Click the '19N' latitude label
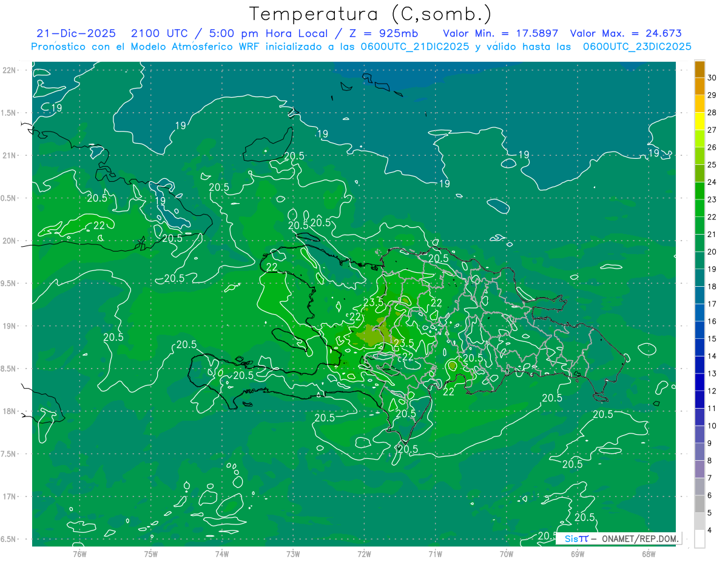The width and height of the screenshot is (728, 562). 8,326
